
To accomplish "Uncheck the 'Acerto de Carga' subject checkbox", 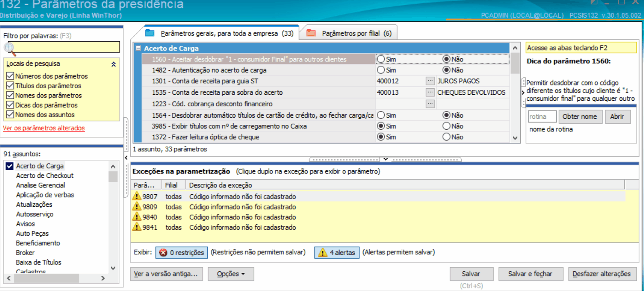I will [10, 166].
